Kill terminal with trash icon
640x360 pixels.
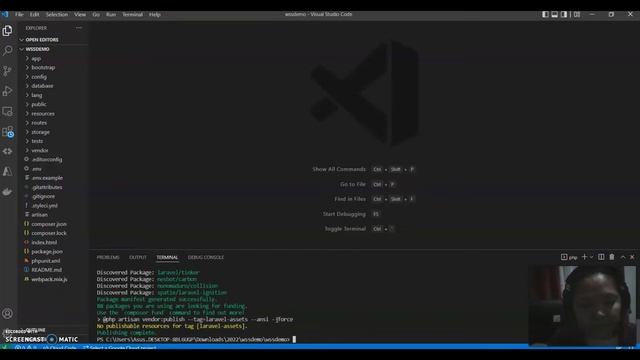click(x=611, y=257)
